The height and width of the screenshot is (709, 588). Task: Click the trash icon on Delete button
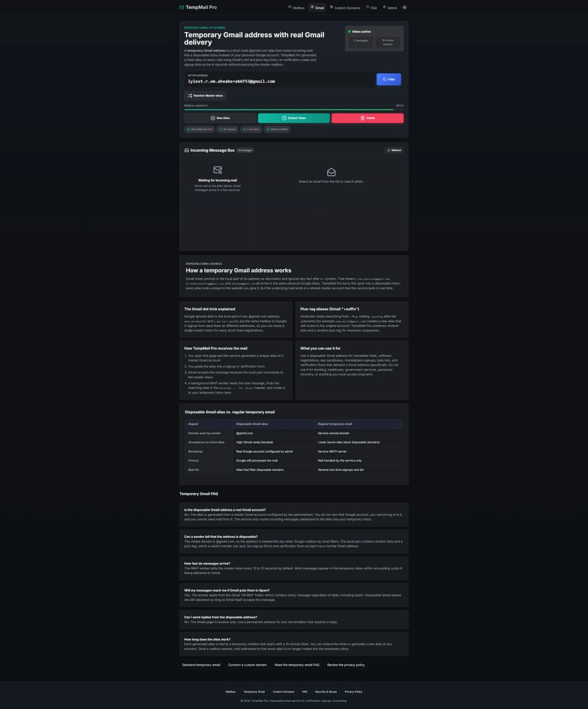(363, 118)
